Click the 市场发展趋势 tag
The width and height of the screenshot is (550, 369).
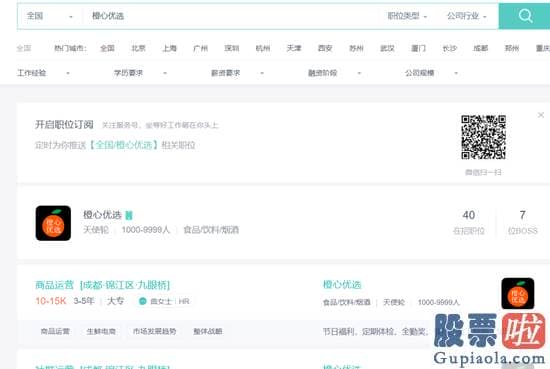click(x=154, y=331)
